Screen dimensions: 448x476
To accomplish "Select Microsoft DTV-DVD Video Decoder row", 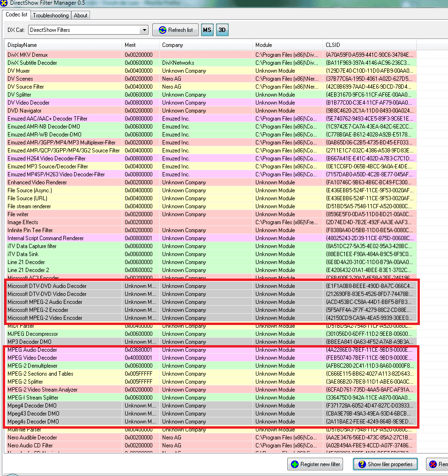I will 211,294.
